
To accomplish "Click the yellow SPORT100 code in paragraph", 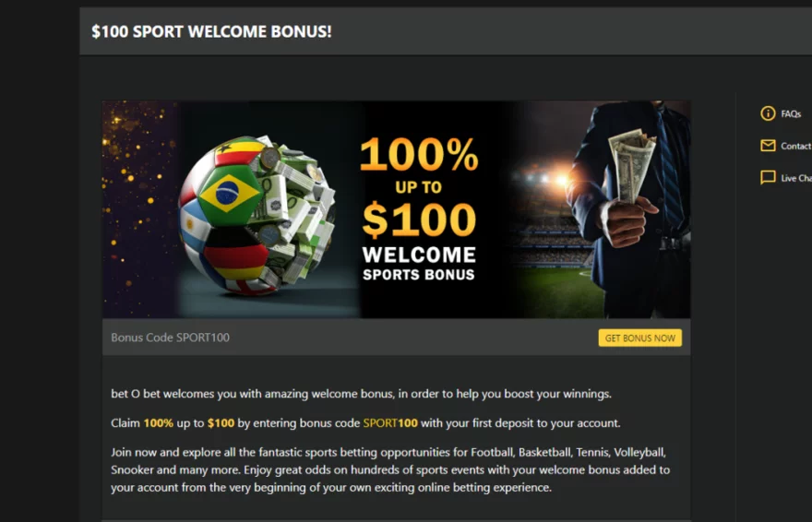I will pos(390,423).
